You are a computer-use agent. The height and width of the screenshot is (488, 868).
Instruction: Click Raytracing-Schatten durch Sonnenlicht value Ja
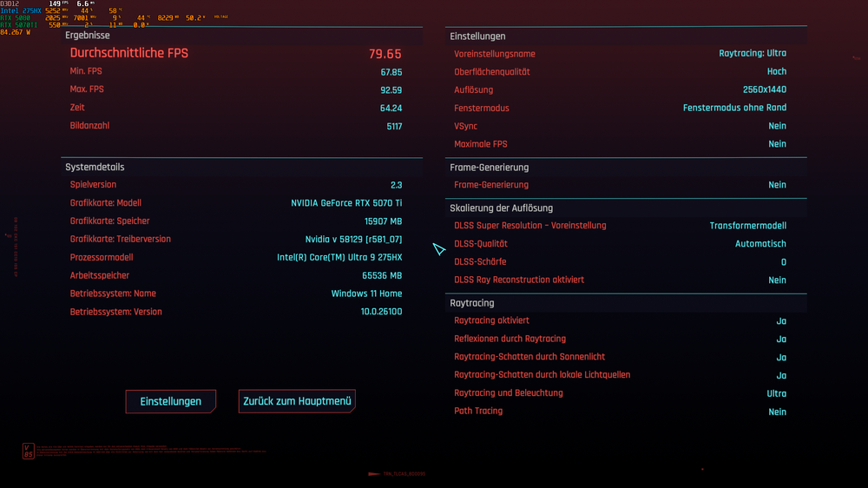781,358
